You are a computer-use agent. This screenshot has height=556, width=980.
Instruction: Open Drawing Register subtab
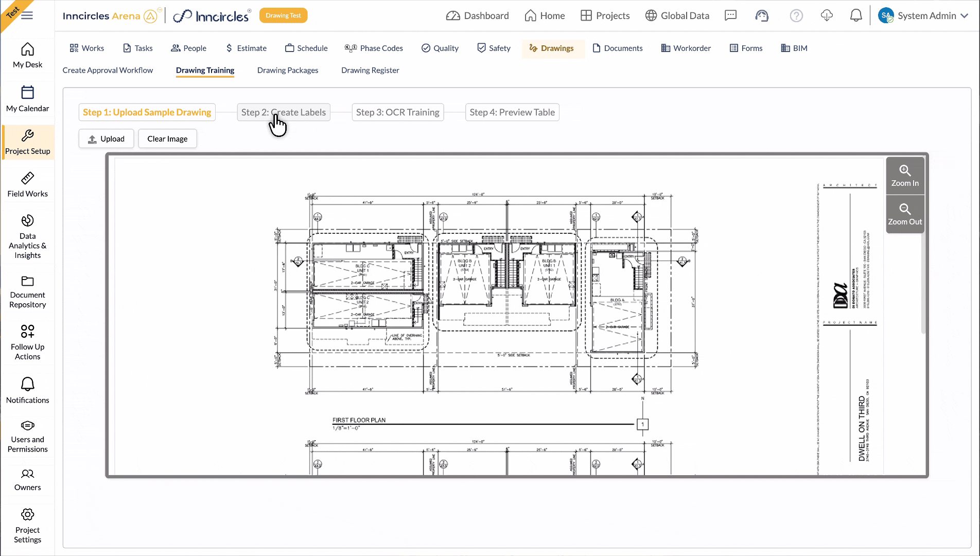tap(370, 70)
